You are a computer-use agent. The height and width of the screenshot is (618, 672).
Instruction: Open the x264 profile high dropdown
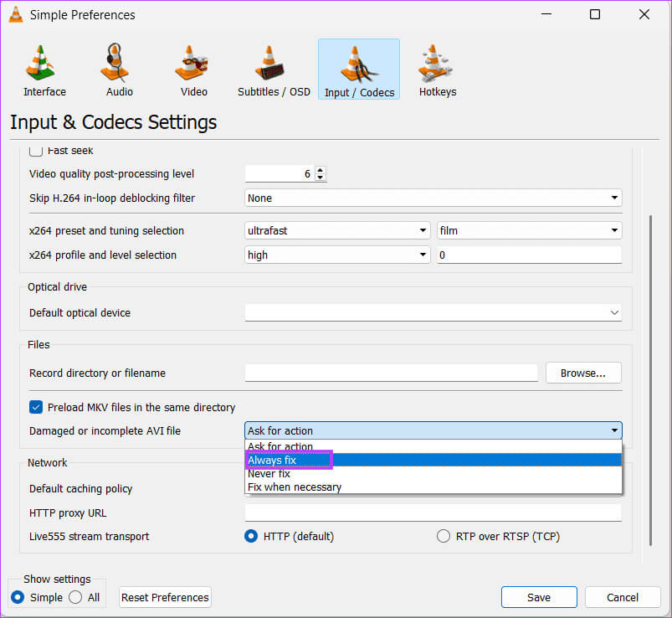point(337,255)
